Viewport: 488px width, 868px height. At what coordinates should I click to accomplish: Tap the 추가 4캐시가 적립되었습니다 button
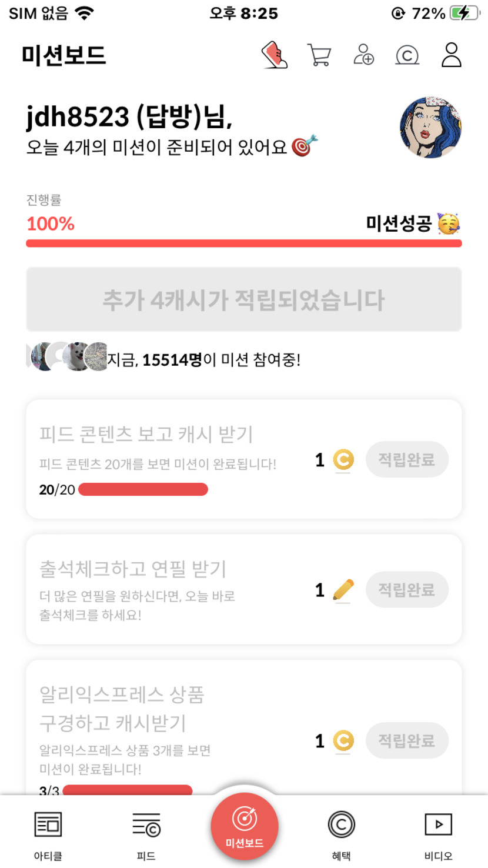[244, 300]
